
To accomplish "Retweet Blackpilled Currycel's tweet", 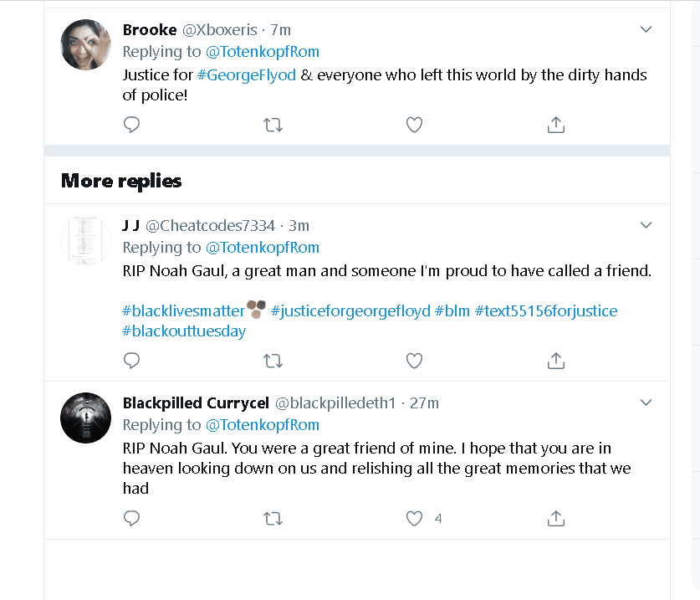I will 273,519.
